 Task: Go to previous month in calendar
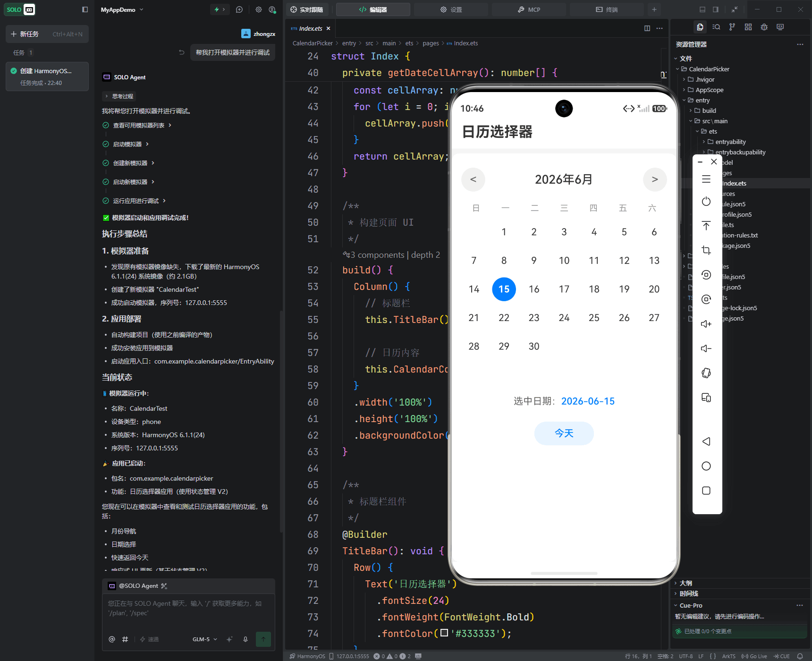(x=473, y=179)
